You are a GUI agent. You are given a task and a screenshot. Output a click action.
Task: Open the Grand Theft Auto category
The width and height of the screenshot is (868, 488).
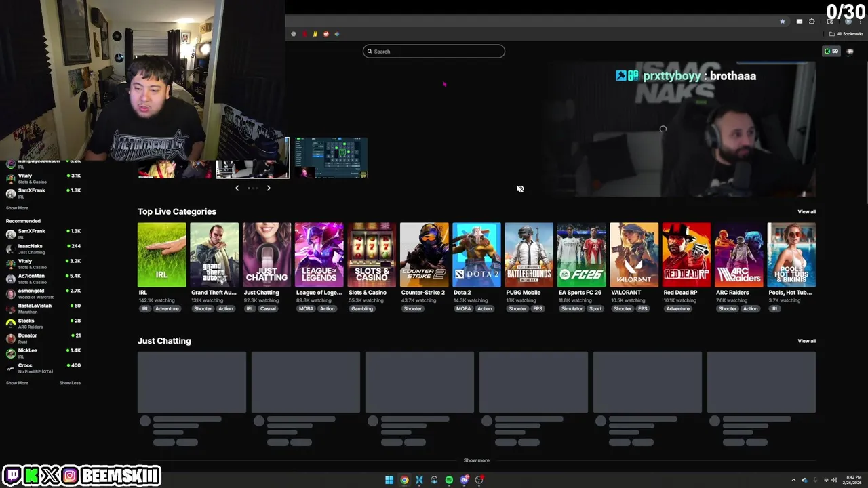pyautogui.click(x=214, y=255)
